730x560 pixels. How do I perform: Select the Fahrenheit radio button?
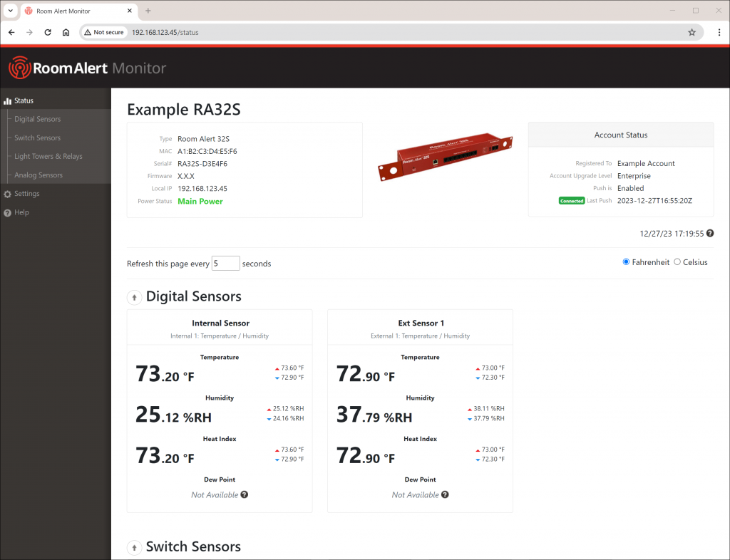(626, 262)
